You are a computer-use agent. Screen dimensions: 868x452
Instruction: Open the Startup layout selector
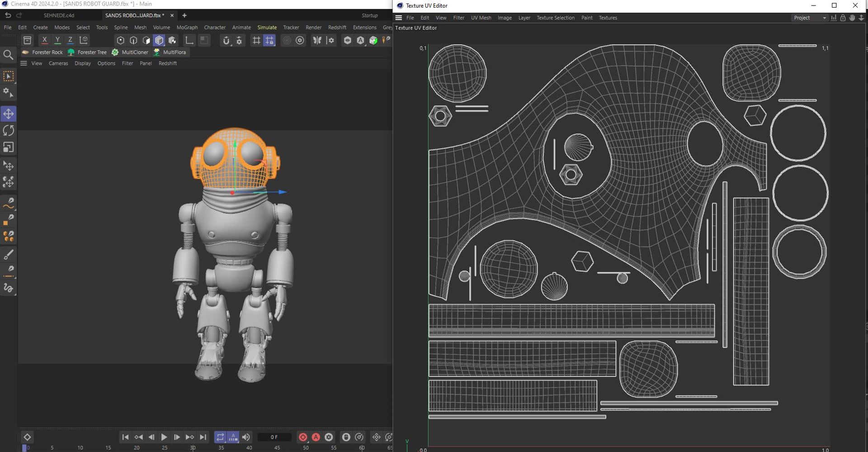click(369, 15)
